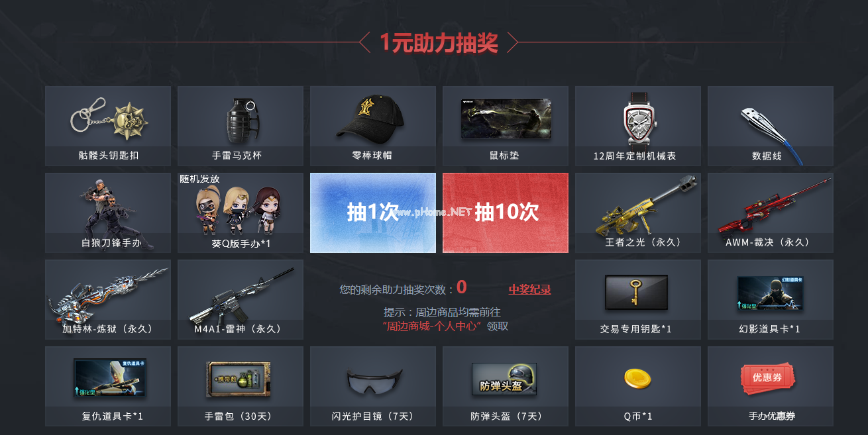Click the 抽1次 blue draw button

[373, 213]
